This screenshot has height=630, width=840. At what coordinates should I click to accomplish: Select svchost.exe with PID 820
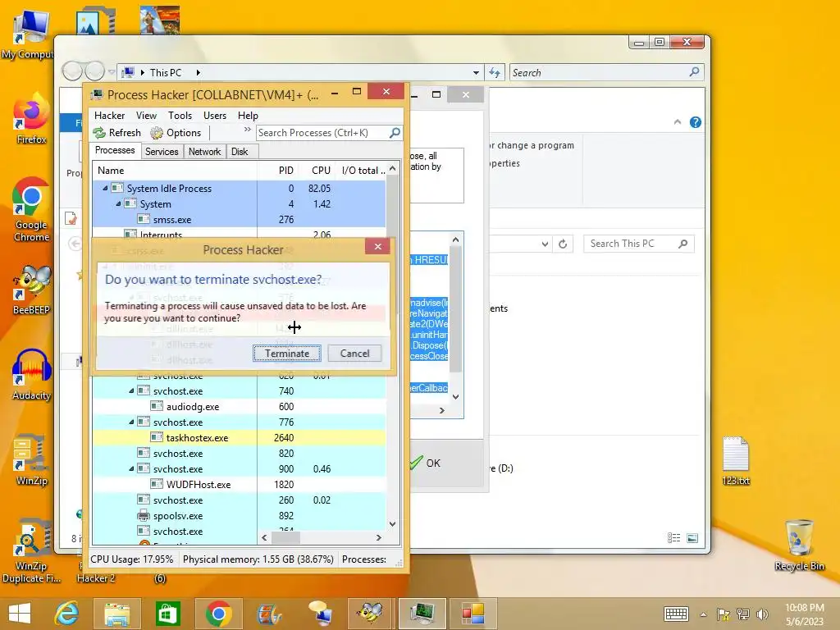[x=239, y=453]
